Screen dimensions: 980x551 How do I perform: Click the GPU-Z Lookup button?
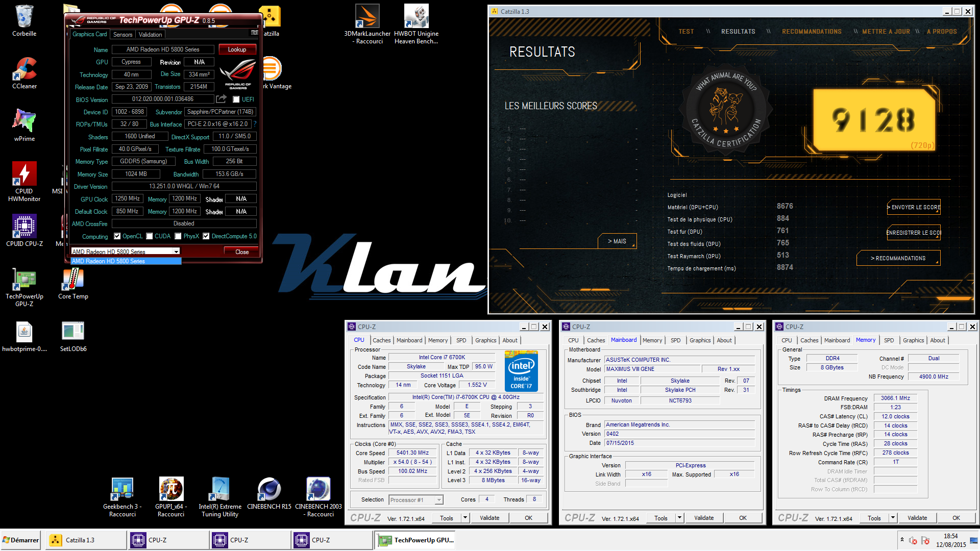coord(237,49)
